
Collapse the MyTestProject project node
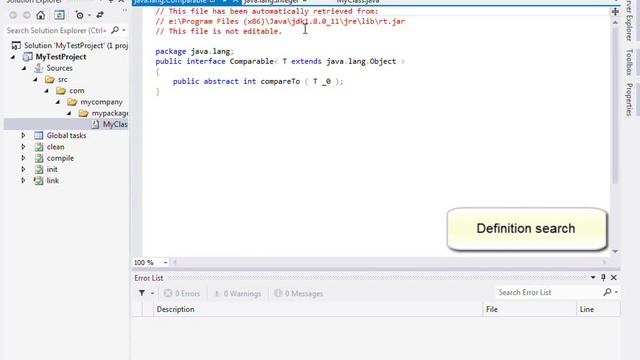[x=13, y=57]
